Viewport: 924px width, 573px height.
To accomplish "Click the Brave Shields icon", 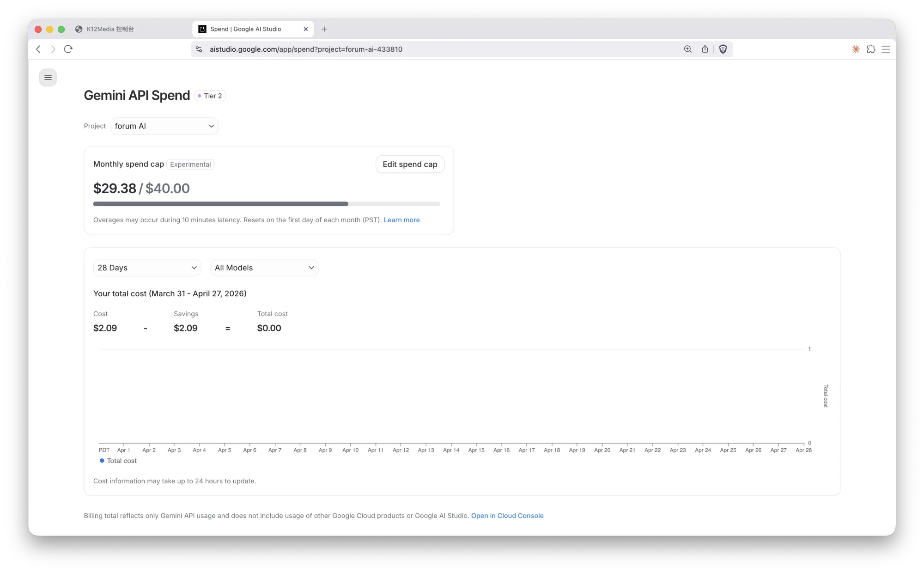I will [x=723, y=49].
